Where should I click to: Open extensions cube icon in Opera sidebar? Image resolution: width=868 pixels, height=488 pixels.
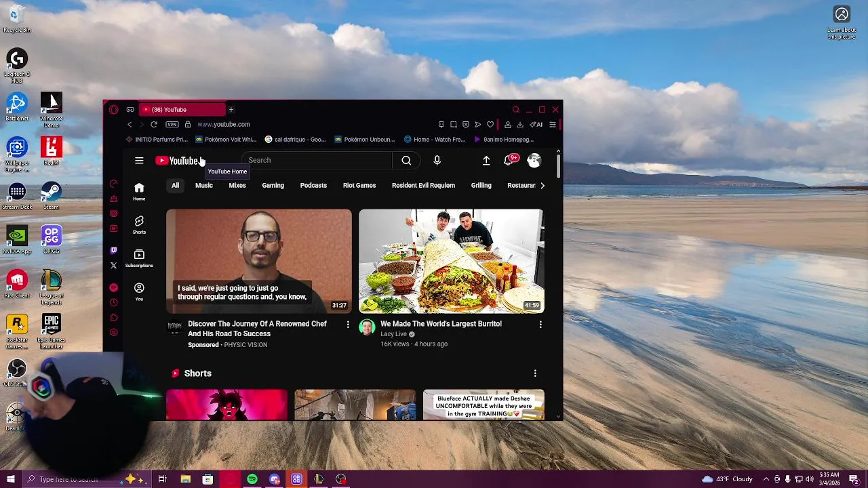pos(113,317)
